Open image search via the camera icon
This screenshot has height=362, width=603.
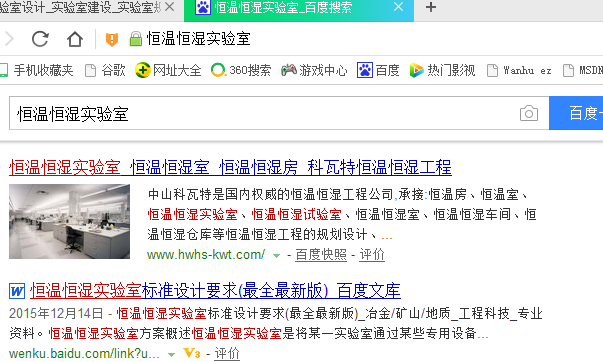pyautogui.click(x=529, y=113)
